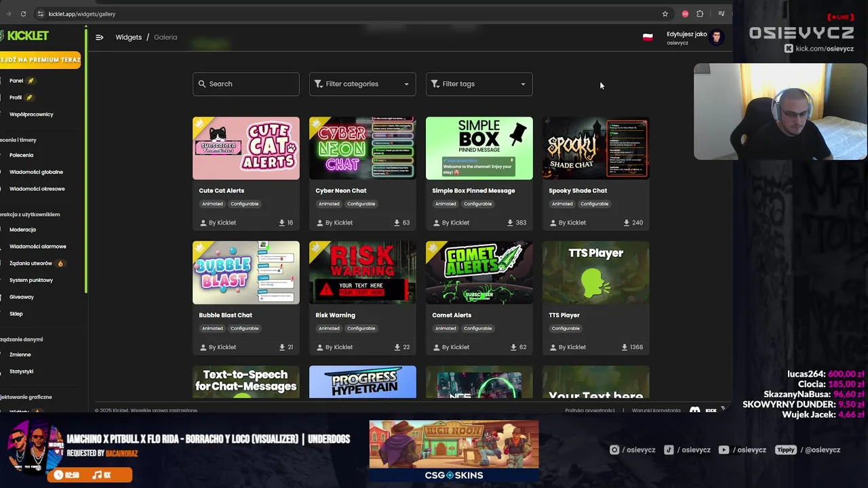Image resolution: width=868 pixels, height=488 pixels.
Task: Open the Discord icon in the footer
Action: coord(695,410)
